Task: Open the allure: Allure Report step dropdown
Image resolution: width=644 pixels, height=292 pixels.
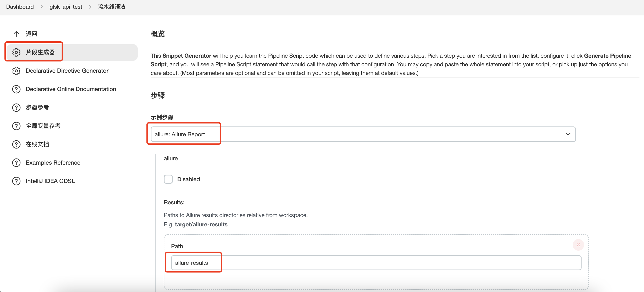Action: click(362, 134)
